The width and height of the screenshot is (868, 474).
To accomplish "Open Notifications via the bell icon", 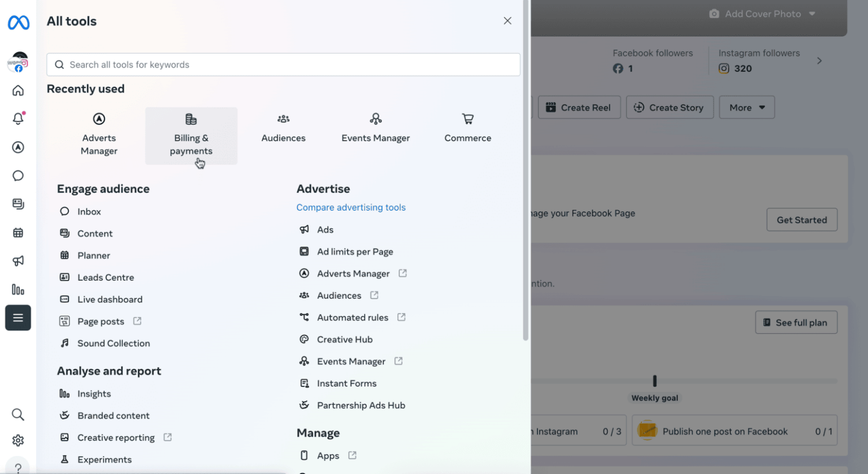I will [x=18, y=119].
